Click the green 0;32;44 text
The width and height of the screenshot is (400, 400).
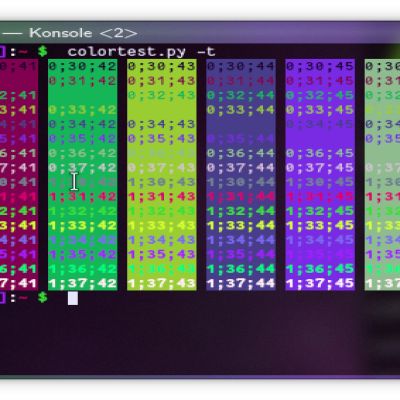[241, 95]
